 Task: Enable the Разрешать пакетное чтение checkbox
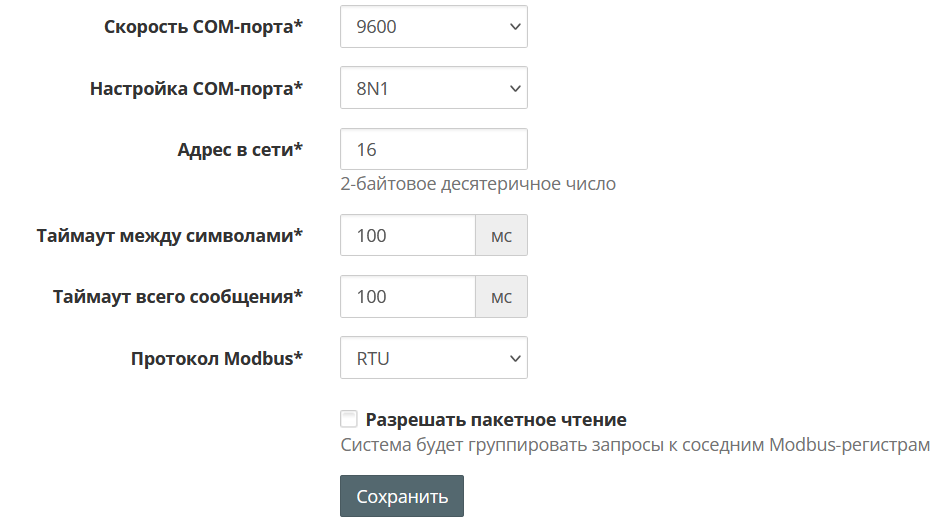[349, 419]
